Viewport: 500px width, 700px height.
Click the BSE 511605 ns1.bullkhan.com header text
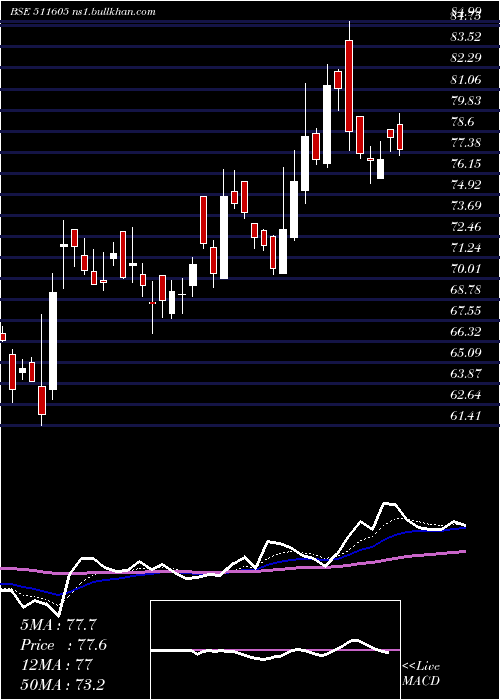click(x=83, y=12)
